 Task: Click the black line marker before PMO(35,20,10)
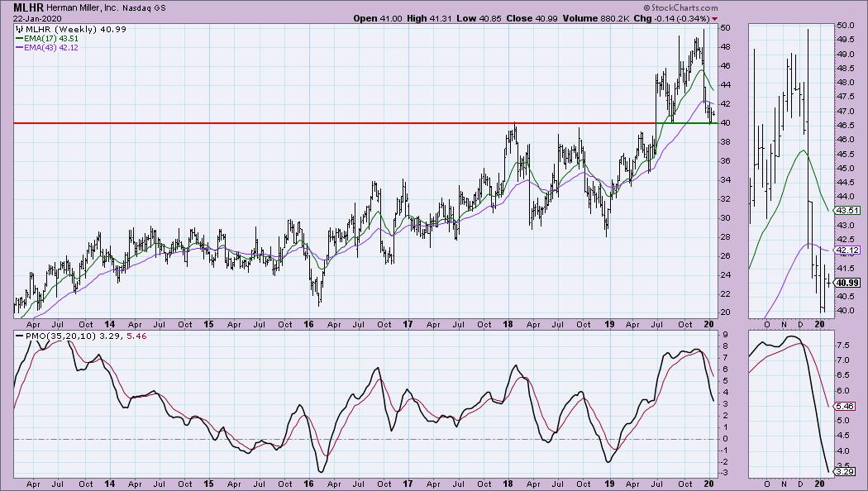[19, 336]
